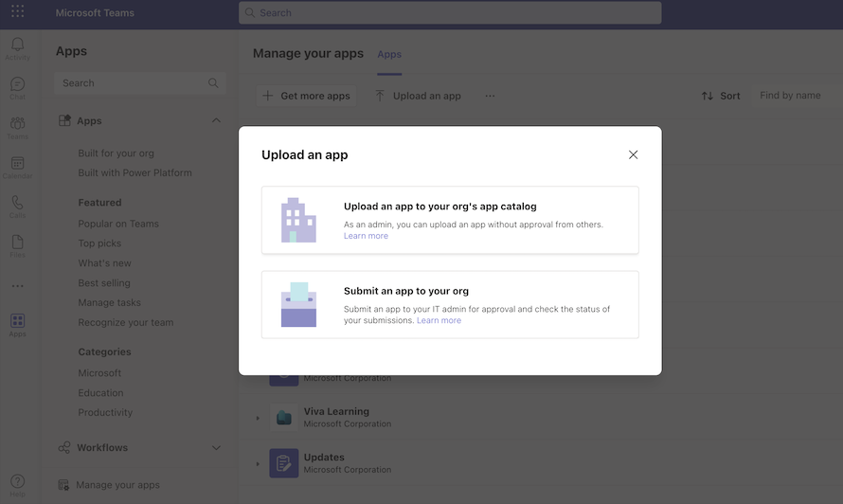Click the Manage your apps icon
The width and height of the screenshot is (843, 504).
[x=63, y=485]
